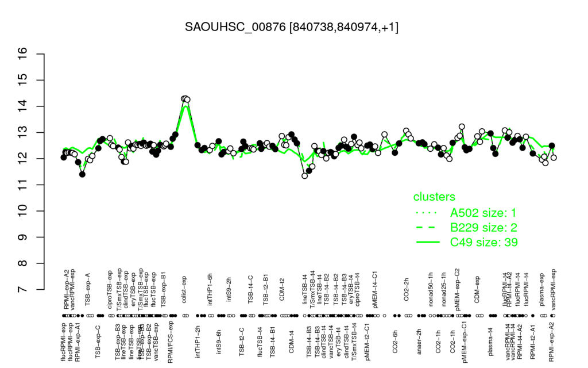Click the 'pMEM-exp-C1' lower axis label
Viewport: 588px width, 368px height.
pos(465,343)
